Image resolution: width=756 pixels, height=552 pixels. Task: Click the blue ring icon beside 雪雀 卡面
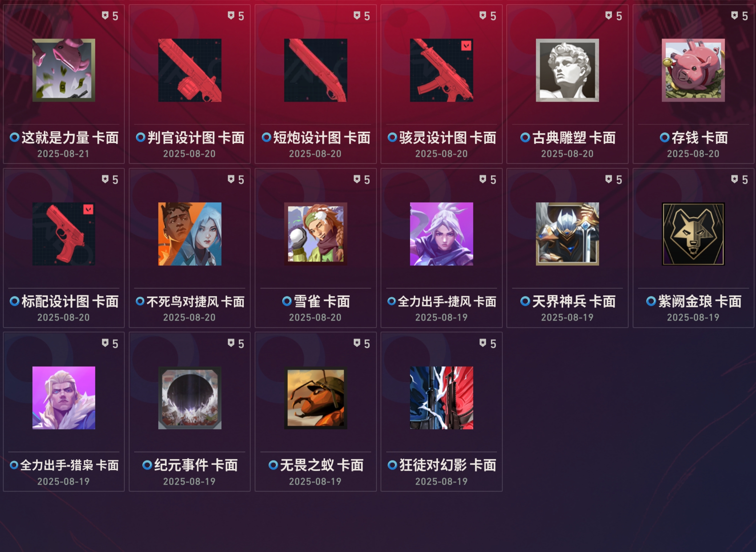pos(287,301)
